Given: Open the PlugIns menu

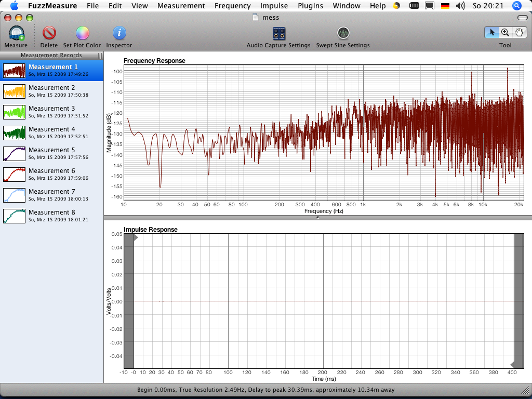Looking at the screenshot, I should (311, 6).
